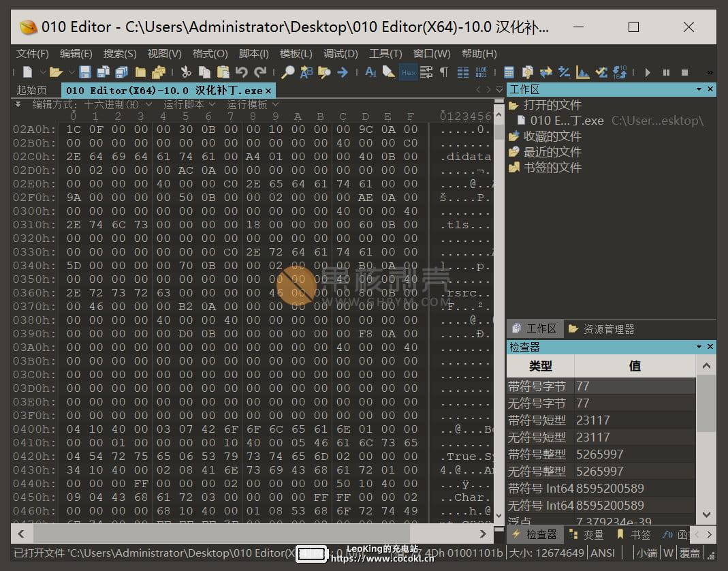
Task: Click the binary 0100 0001 icon
Action: coord(481,72)
